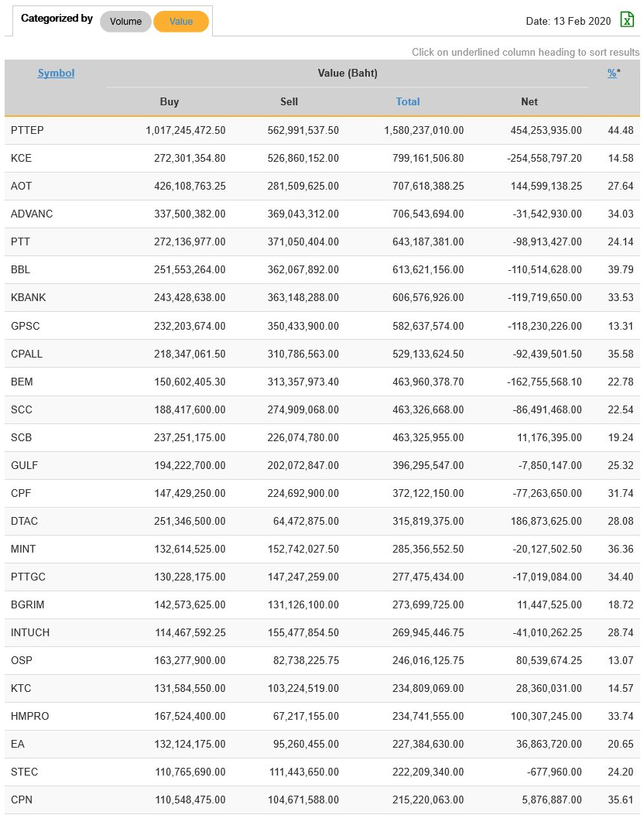
Task: Click the KBANK symbol
Action: tap(29, 298)
